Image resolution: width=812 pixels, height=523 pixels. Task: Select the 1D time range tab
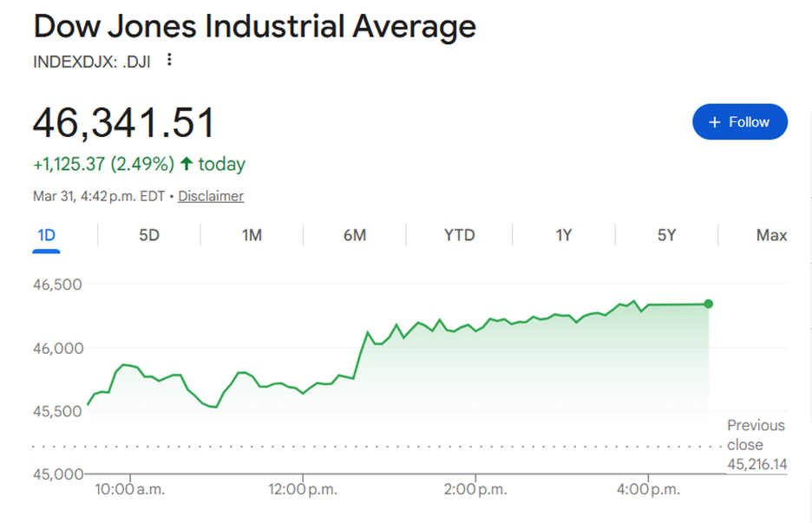[47, 235]
